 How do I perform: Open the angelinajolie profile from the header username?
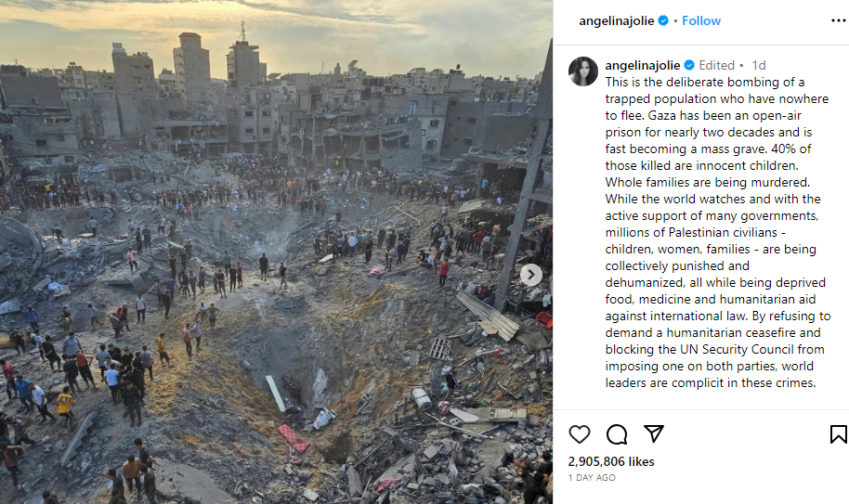click(x=617, y=20)
